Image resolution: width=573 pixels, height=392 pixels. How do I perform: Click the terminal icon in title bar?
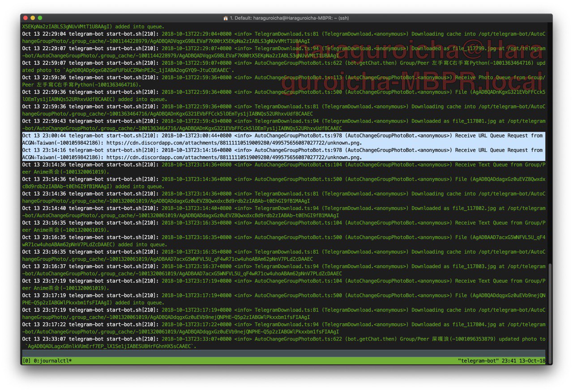tap(226, 18)
